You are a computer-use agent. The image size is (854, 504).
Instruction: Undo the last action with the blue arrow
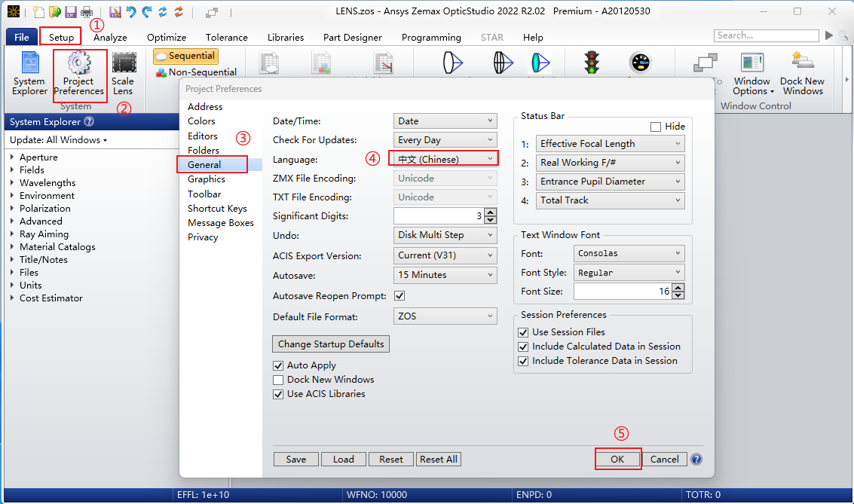[x=130, y=11]
